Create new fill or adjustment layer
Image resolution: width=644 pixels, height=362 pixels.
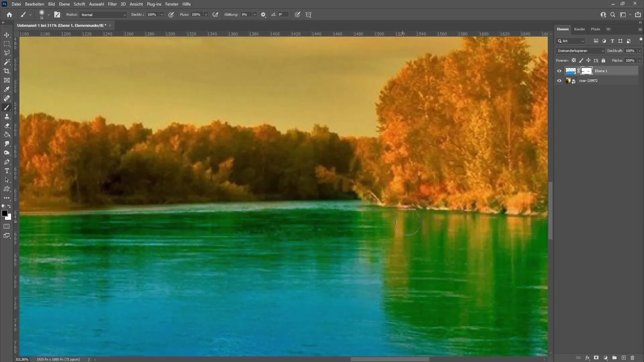[x=605, y=358]
